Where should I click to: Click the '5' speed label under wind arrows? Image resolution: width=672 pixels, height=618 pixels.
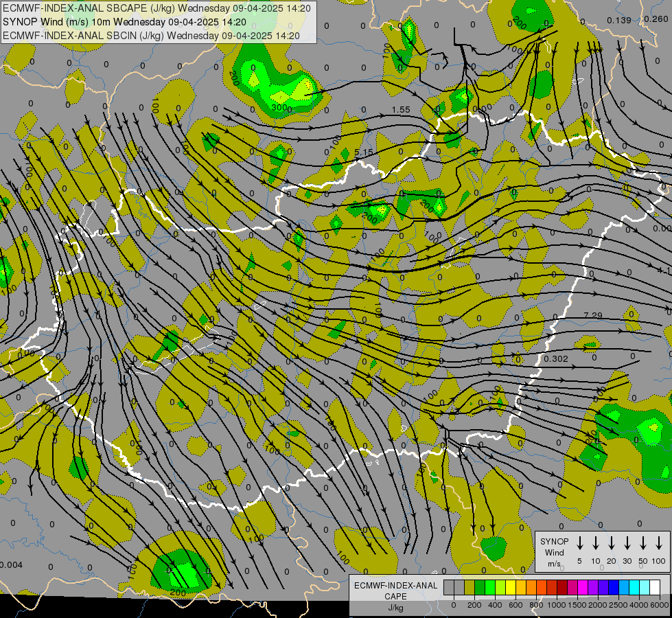[579, 561]
